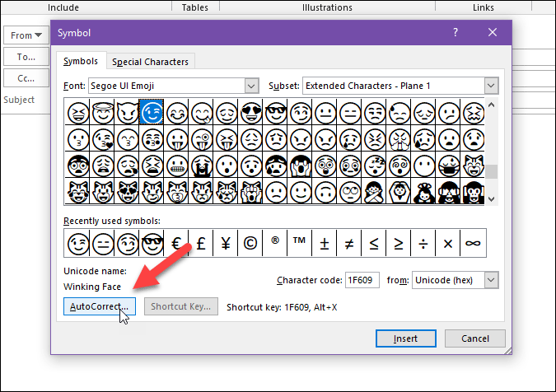Click the Character code input field
Screen dimensions: 556x392
point(362,281)
